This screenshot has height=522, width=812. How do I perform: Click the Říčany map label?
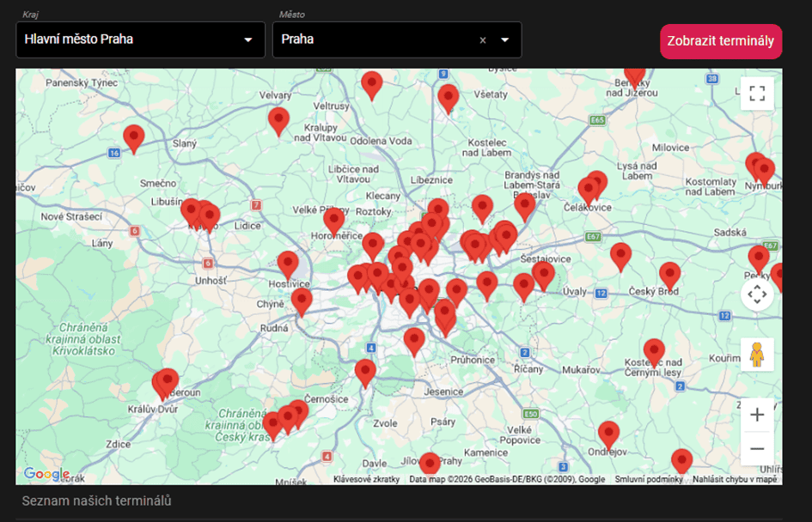528,369
